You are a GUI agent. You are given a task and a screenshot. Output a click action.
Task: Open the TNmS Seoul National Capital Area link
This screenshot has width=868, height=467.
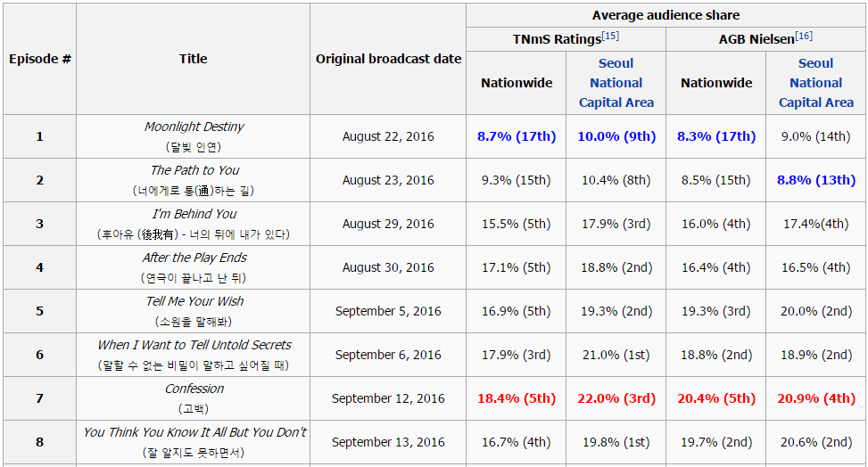point(616,83)
